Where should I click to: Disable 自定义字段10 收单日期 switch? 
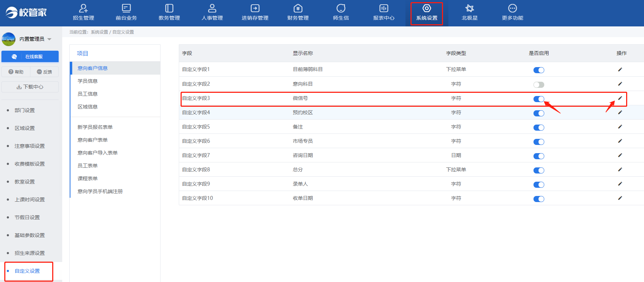(539, 199)
